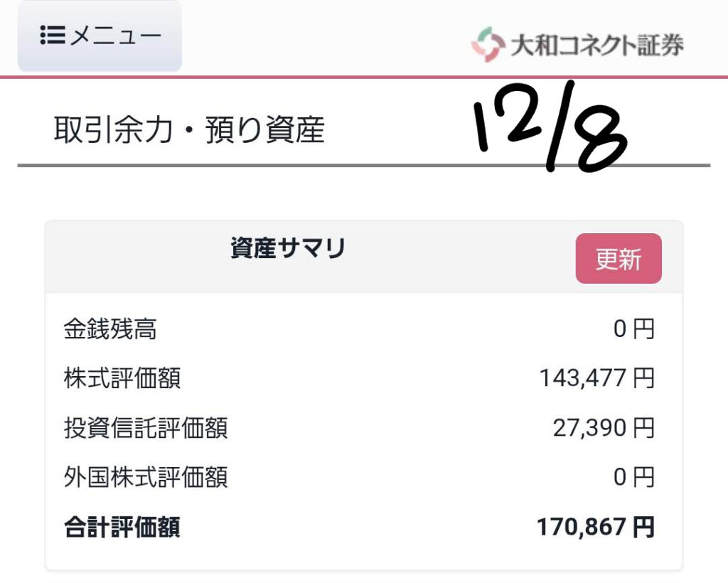728x583 pixels.
Task: Click the 大和コネクト証券 brand name text
Action: tap(597, 45)
